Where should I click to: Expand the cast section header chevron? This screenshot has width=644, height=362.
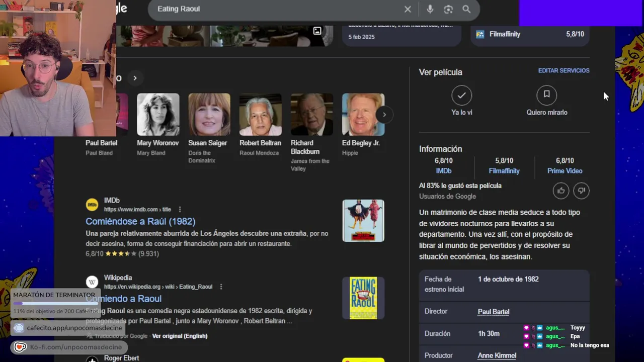(x=135, y=78)
